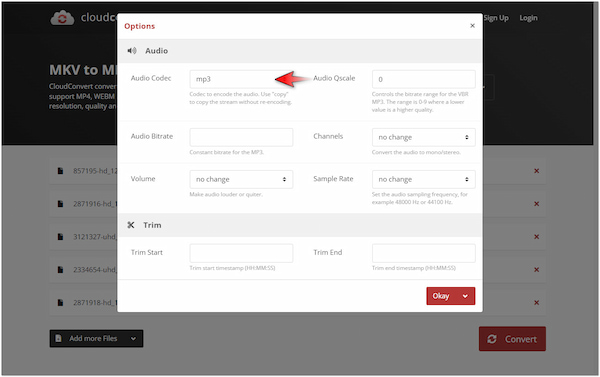The width and height of the screenshot is (600, 377).
Task: Click the file icon of 2871916-hd row
Action: tap(60, 204)
